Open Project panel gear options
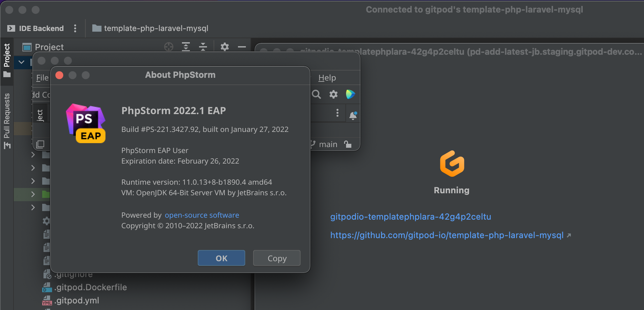644x310 pixels. 225,47
